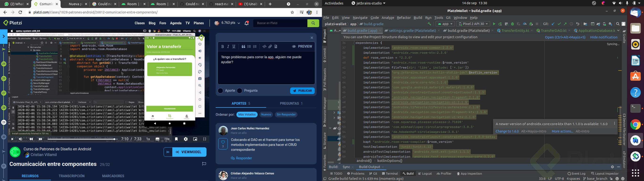Click the Git push arrow icon
Viewport: 644px width, 181px height.
[x=565, y=24]
